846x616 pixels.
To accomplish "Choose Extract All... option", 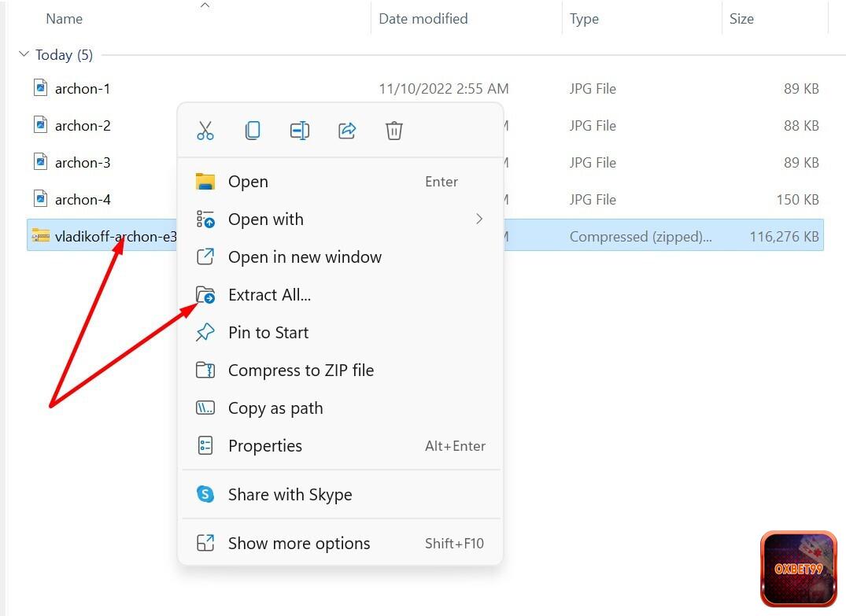I will (x=340, y=295).
